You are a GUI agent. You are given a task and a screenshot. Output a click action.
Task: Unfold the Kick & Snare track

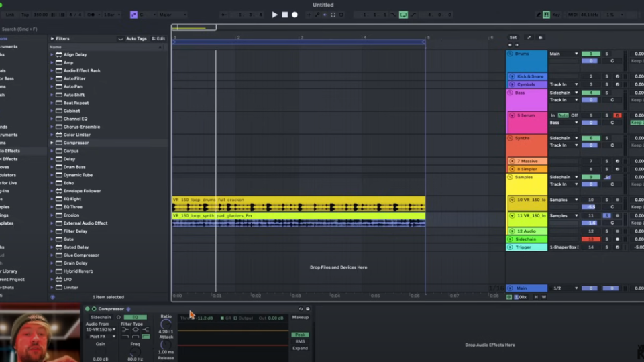click(512, 76)
